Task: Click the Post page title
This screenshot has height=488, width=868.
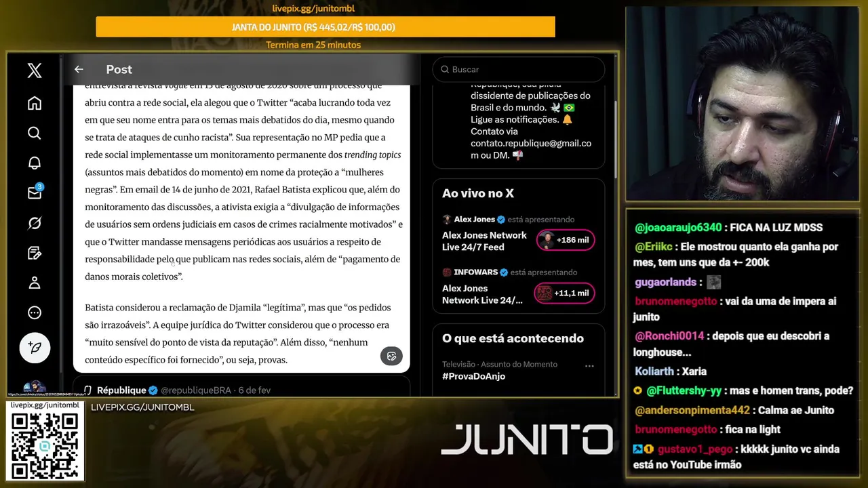Action: 119,69
